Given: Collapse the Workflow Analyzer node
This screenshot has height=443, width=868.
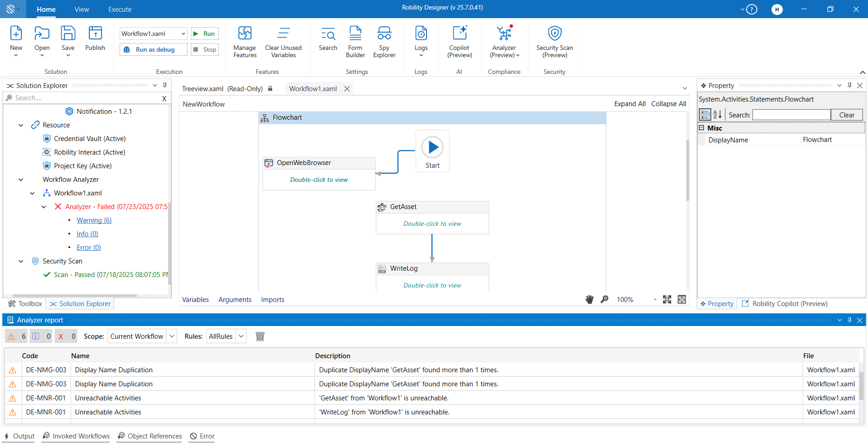Looking at the screenshot, I should (x=21, y=180).
